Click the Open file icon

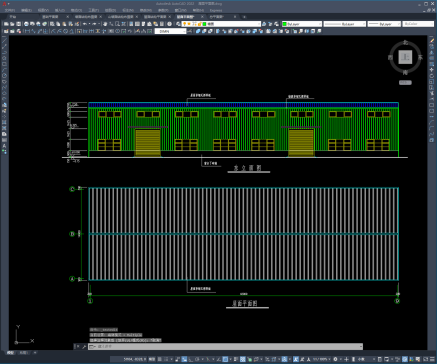click(x=12, y=24)
